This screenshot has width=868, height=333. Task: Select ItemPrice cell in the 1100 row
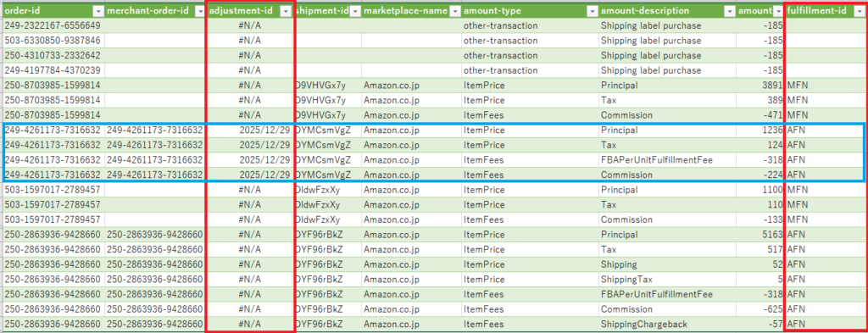pos(530,189)
